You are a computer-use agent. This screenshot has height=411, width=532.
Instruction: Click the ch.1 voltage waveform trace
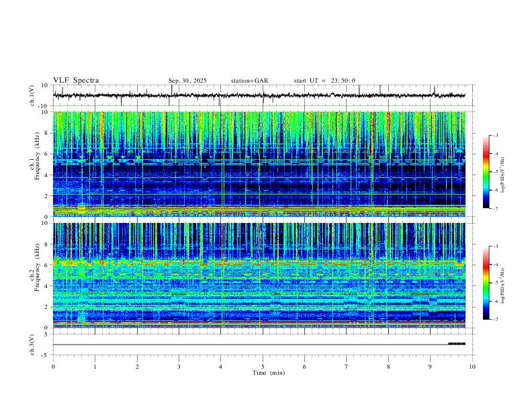point(259,95)
